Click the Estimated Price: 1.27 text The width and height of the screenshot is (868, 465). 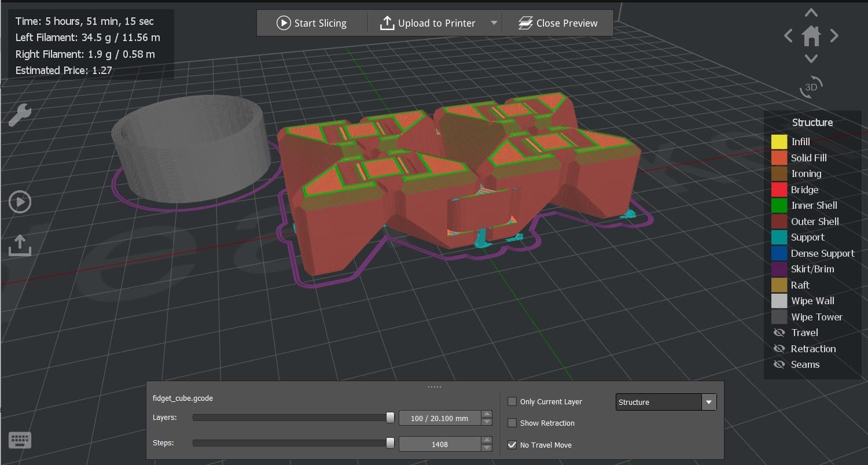pos(64,70)
